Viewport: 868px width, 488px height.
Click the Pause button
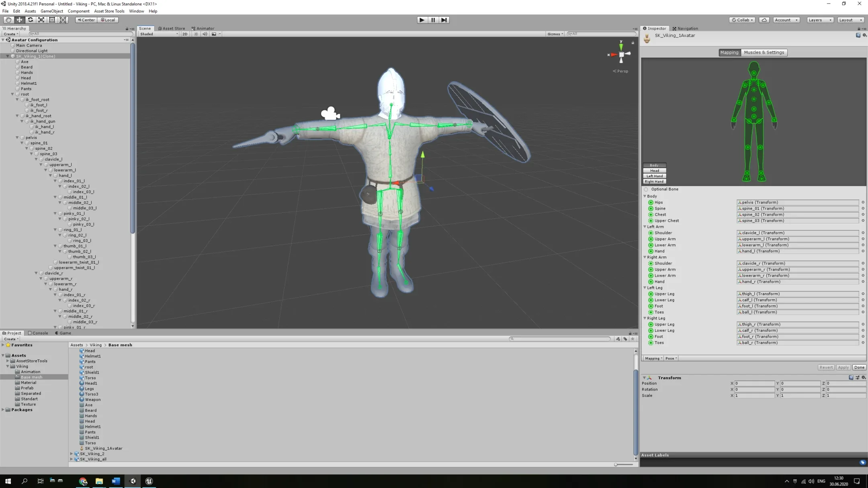point(433,20)
